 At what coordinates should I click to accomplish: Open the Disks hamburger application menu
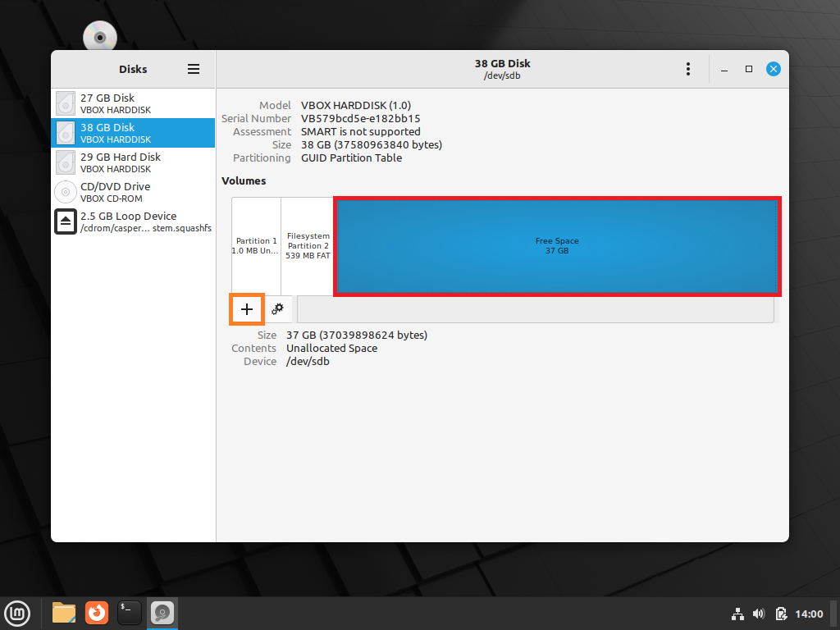coord(194,69)
